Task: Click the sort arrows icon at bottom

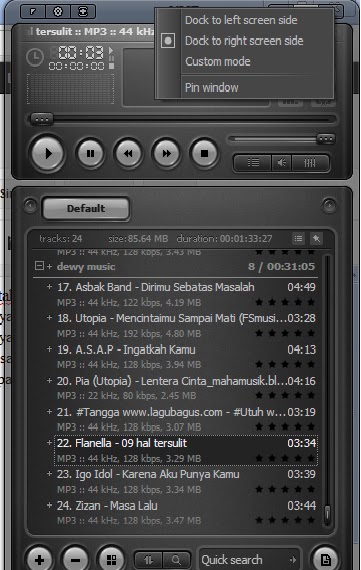Action: [x=148, y=560]
